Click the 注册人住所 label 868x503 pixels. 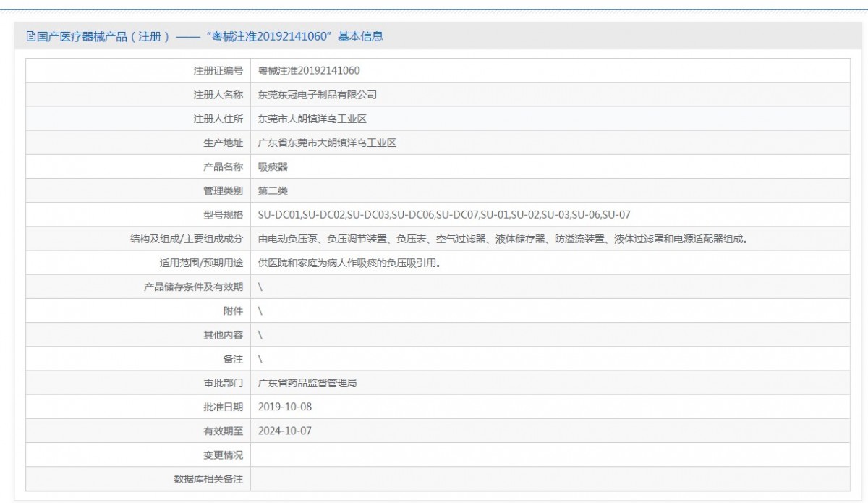coord(218,119)
